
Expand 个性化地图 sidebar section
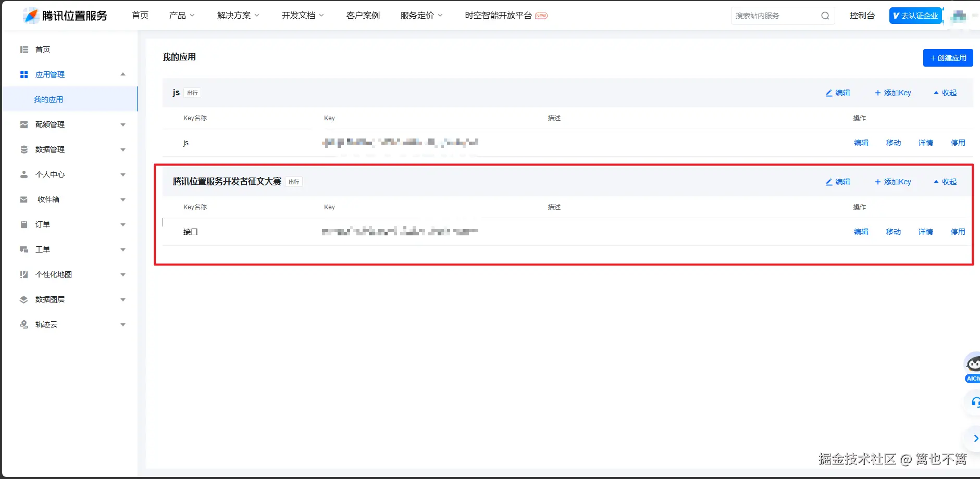click(123, 275)
